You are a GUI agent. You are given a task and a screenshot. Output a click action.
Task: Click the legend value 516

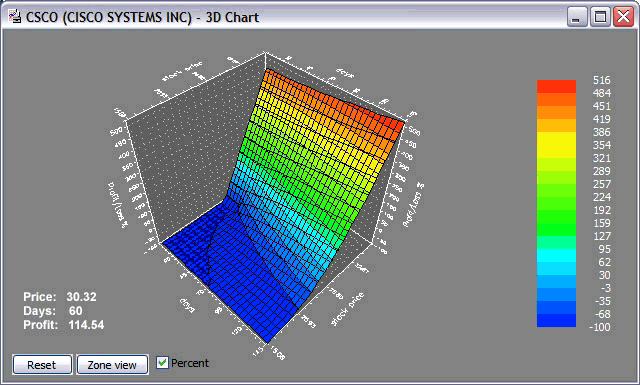coord(602,80)
